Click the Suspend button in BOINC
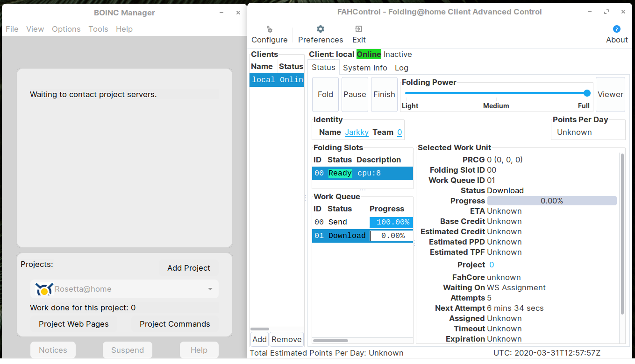 click(x=128, y=350)
